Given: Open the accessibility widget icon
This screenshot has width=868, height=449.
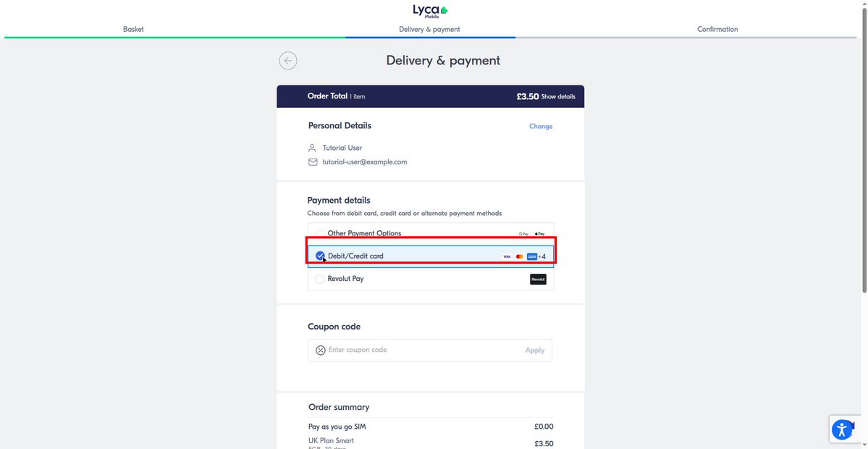Looking at the screenshot, I should click(x=842, y=429).
